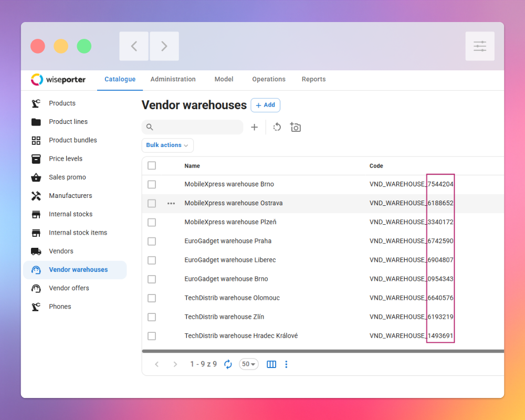Image resolution: width=525 pixels, height=420 pixels.
Task: Go back with the browser back arrow
Action: (134, 46)
